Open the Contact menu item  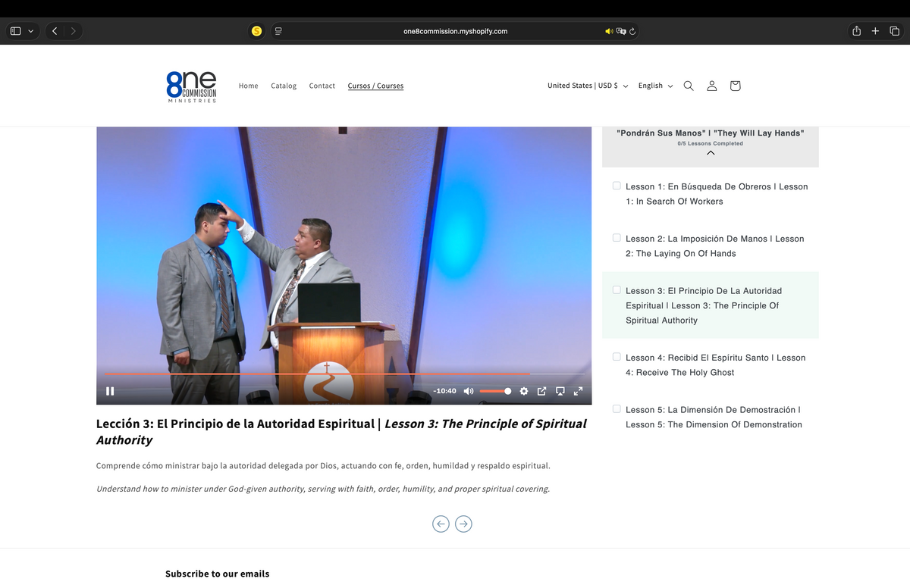tap(322, 86)
